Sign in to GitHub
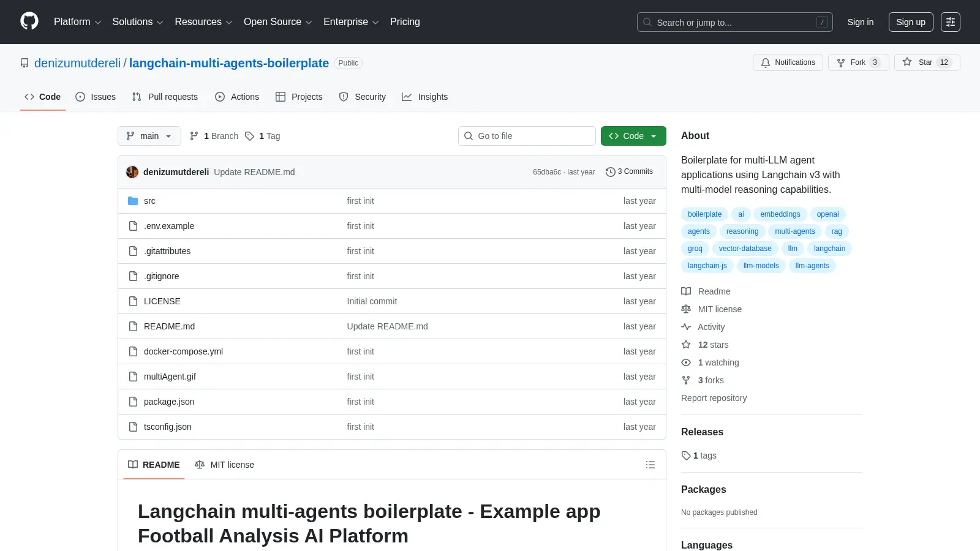 tap(861, 22)
